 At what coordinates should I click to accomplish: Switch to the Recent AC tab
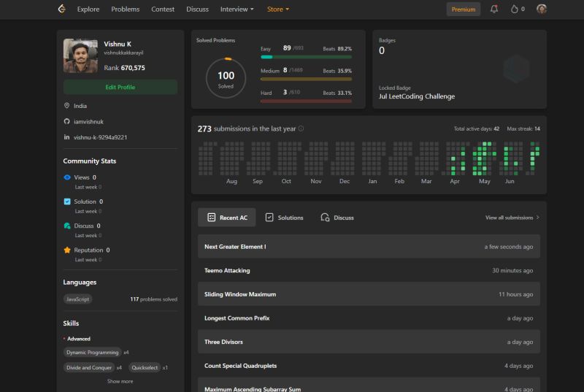[x=227, y=218]
